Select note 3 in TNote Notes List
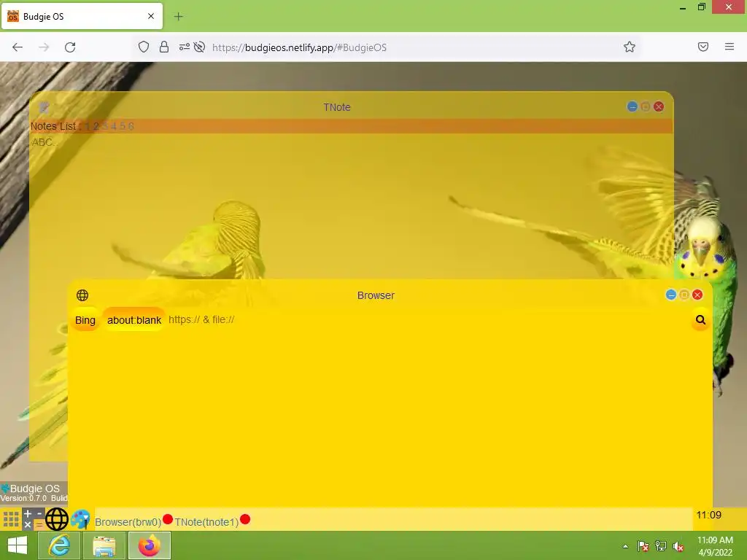This screenshot has width=747, height=560. click(105, 126)
